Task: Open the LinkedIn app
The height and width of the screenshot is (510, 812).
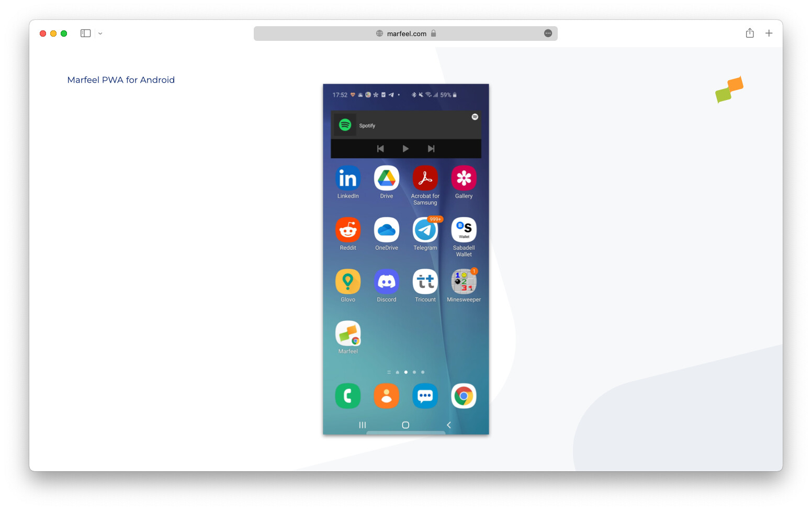Action: pyautogui.click(x=347, y=178)
